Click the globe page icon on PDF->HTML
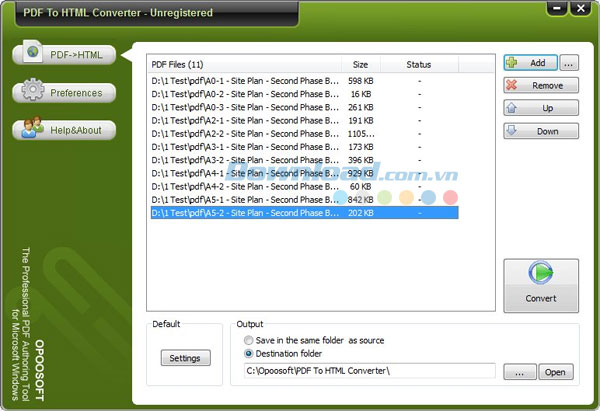The width and height of the screenshot is (600, 411). [33, 51]
